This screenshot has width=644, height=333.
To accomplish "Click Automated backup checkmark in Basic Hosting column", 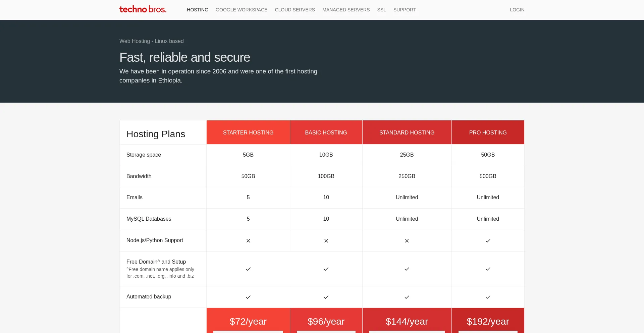I will (x=326, y=297).
